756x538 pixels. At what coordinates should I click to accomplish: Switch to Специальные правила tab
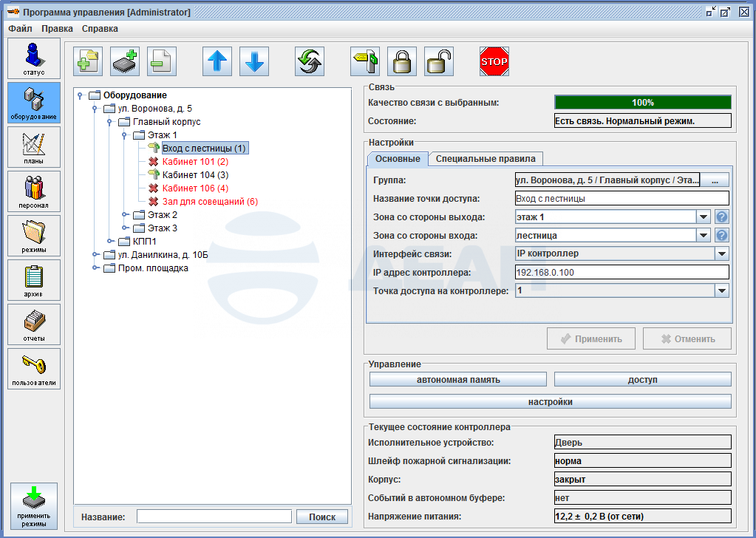486,159
